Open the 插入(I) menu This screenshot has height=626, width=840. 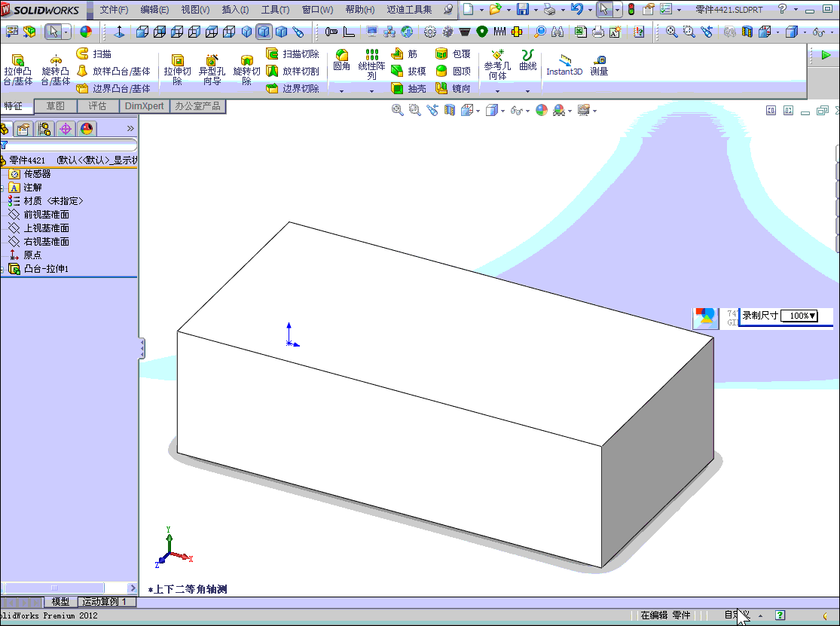click(235, 10)
